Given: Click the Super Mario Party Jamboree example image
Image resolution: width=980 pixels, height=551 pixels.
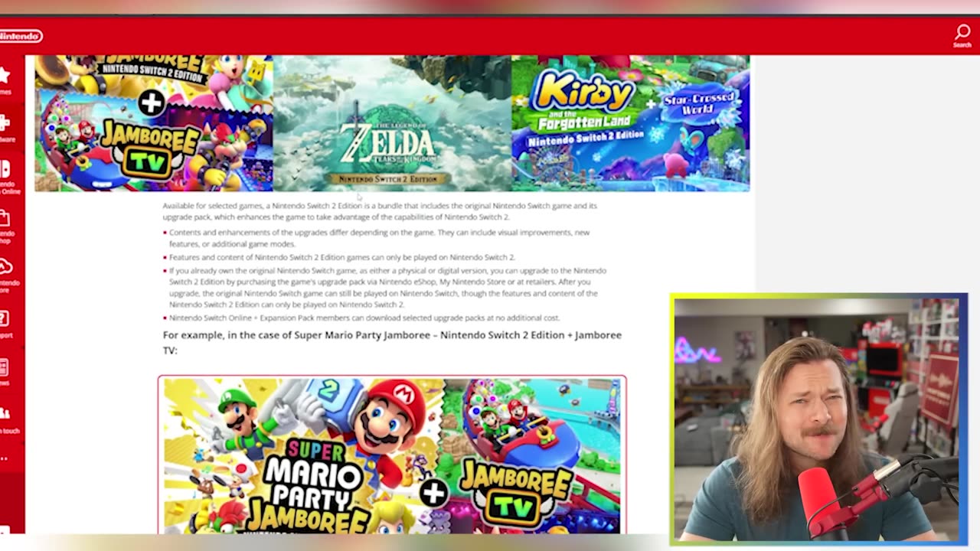Looking at the screenshot, I should pos(392,455).
